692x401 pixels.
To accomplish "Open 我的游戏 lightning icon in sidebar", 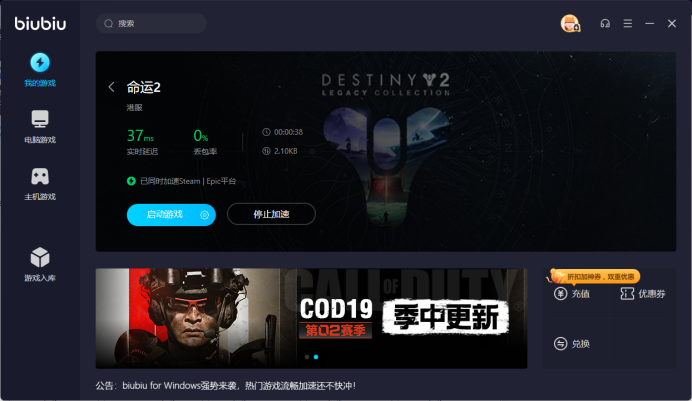I will (40, 63).
